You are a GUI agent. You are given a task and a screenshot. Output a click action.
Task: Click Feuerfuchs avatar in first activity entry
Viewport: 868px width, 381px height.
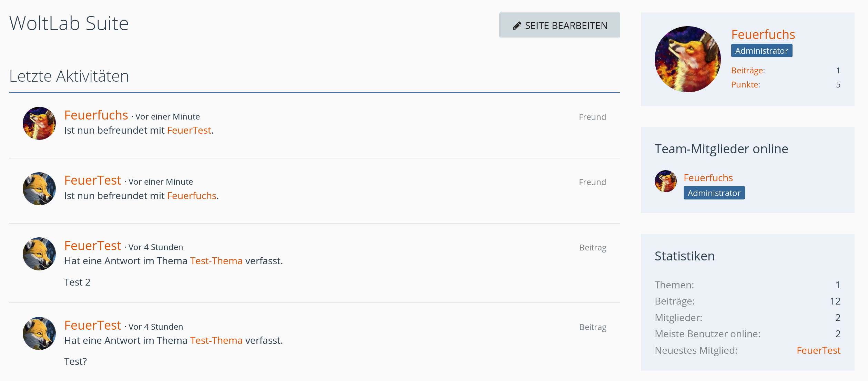tap(39, 123)
